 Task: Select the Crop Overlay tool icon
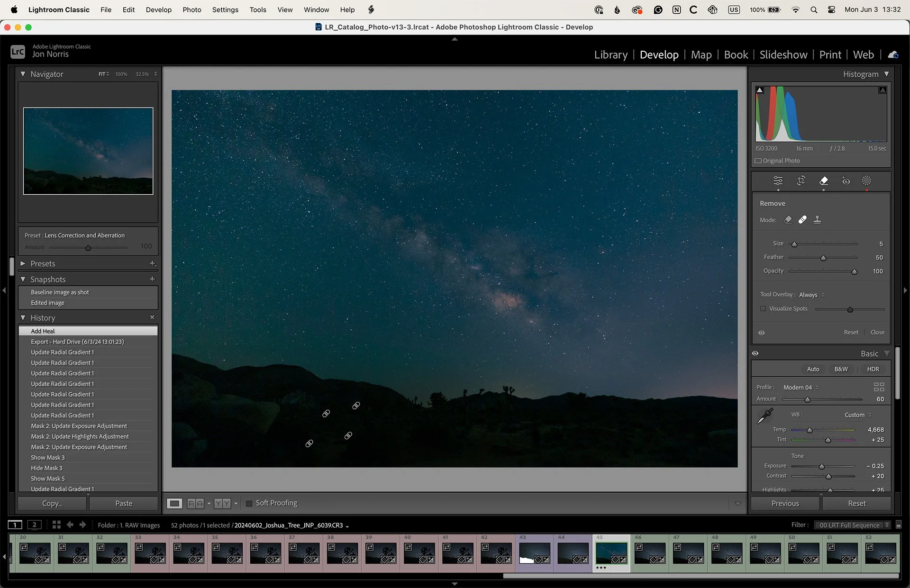click(801, 181)
